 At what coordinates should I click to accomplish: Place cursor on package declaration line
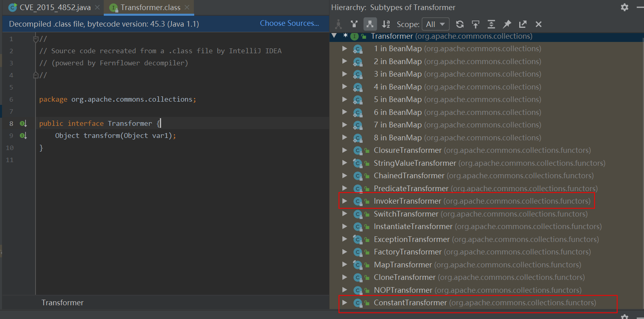pos(117,99)
